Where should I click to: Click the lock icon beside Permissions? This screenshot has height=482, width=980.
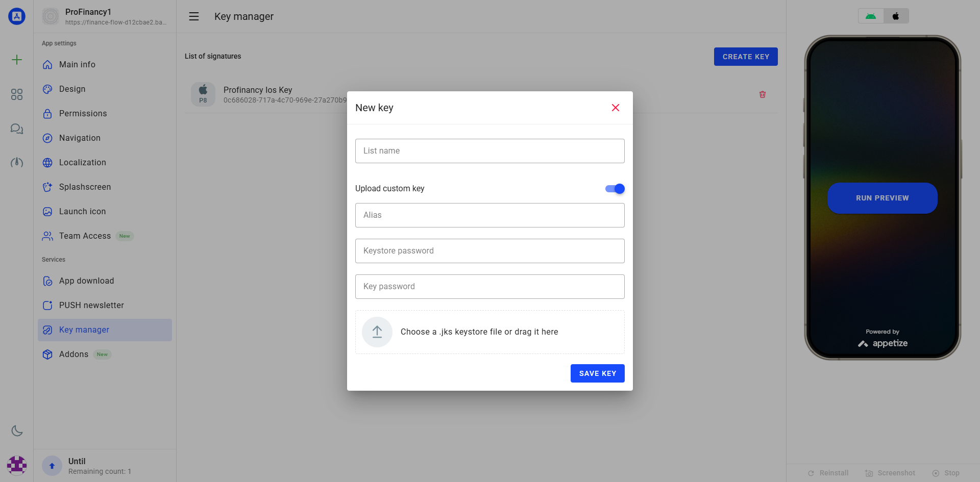pyautogui.click(x=47, y=113)
